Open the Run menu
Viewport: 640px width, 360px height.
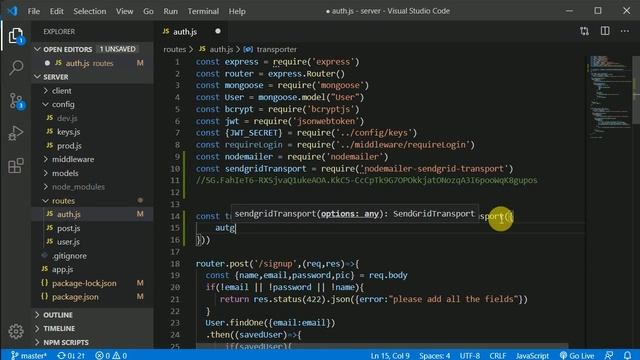tap(171, 11)
